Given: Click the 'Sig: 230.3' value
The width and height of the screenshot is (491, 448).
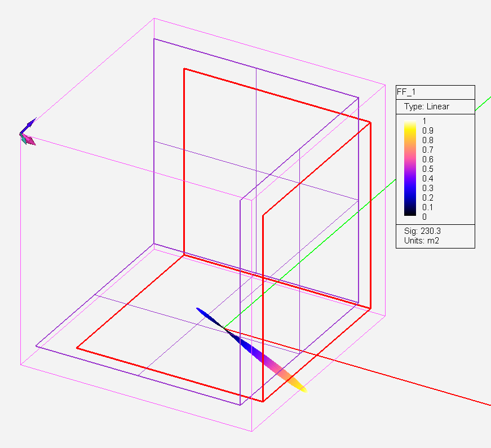Looking at the screenshot, I should tap(422, 231).
